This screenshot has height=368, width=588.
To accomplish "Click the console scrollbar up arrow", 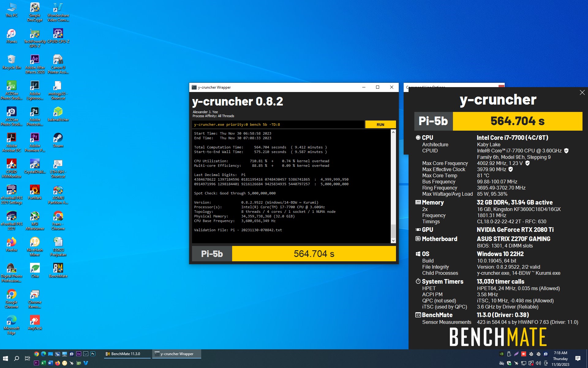I will [393, 132].
